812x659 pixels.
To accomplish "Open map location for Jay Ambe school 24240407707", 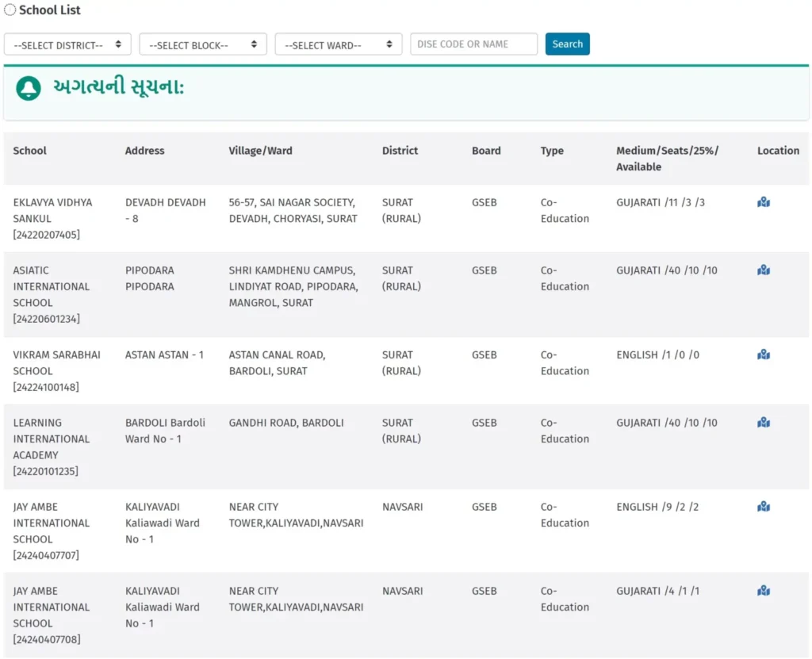I will point(764,506).
